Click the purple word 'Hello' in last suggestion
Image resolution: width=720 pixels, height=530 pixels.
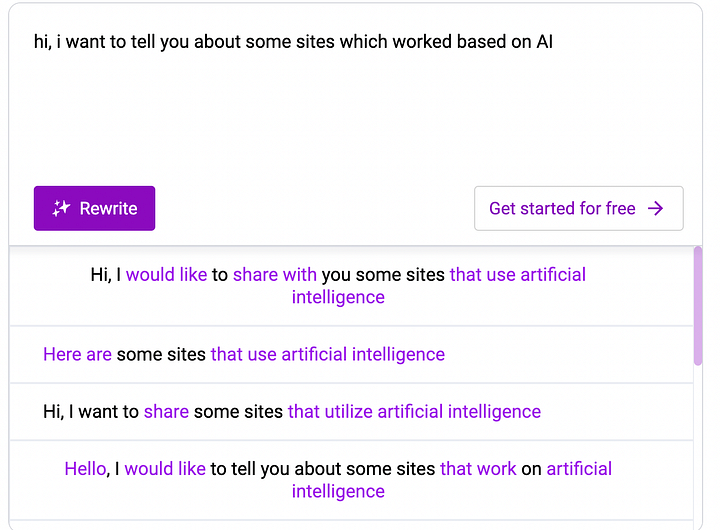85,469
